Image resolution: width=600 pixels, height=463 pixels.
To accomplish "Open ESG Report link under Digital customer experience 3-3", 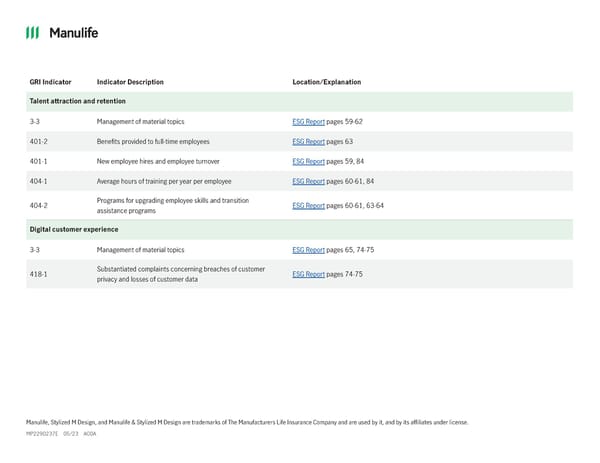I will pyautogui.click(x=308, y=250).
